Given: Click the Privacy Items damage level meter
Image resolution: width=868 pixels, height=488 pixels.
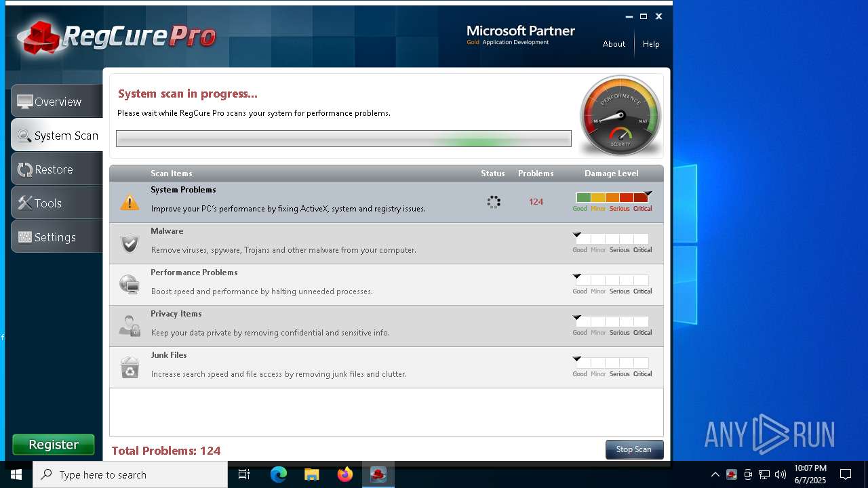Looking at the screenshot, I should pyautogui.click(x=612, y=321).
